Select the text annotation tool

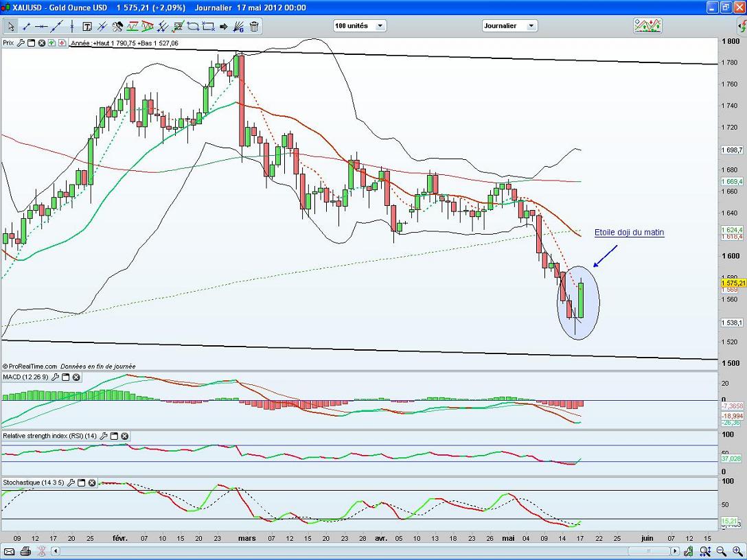click(x=87, y=27)
